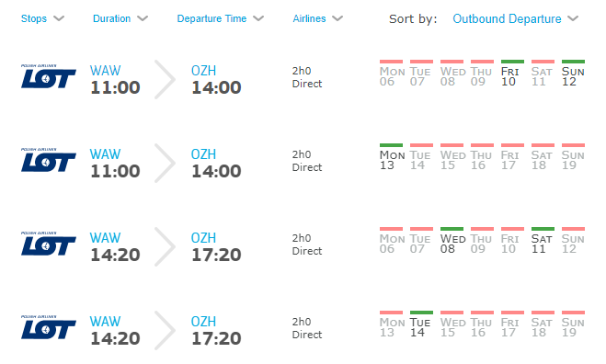Viewport: 606px width, 364px height.
Task: Click arrow icon on last 14:20 flight row
Action: tap(165, 330)
